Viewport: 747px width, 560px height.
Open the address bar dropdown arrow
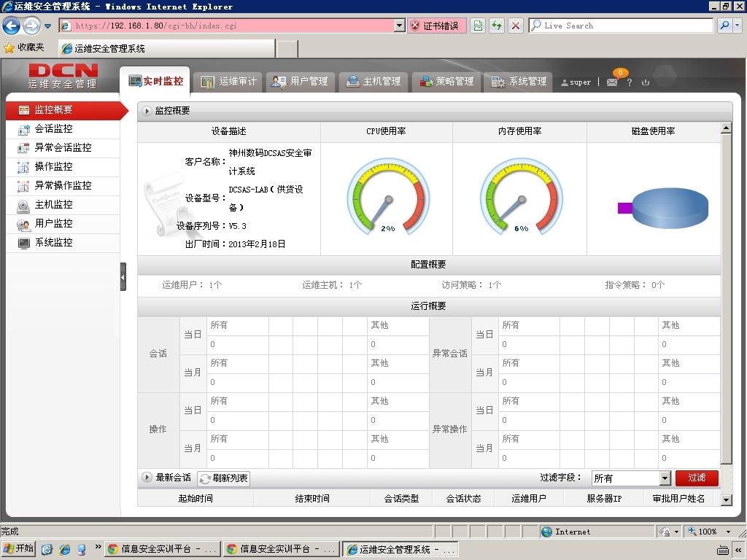point(400,26)
